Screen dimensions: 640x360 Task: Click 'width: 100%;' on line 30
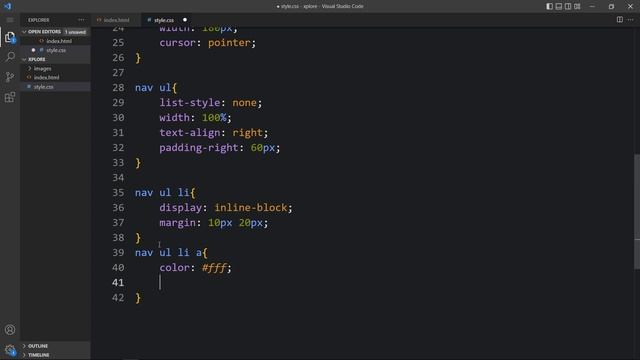click(x=196, y=118)
